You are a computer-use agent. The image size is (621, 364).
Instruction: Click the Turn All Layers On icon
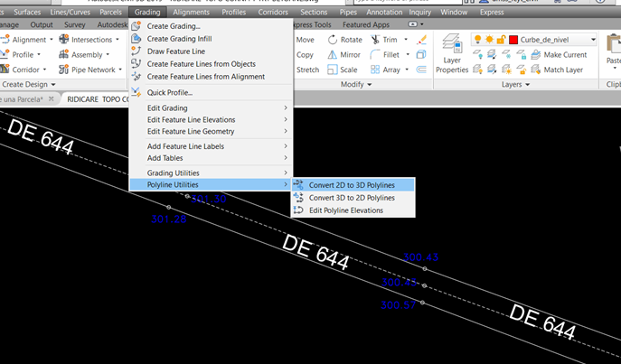477,70
